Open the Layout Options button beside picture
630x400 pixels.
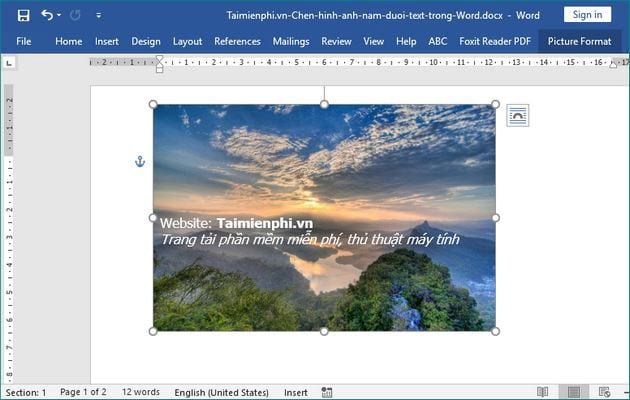(518, 116)
